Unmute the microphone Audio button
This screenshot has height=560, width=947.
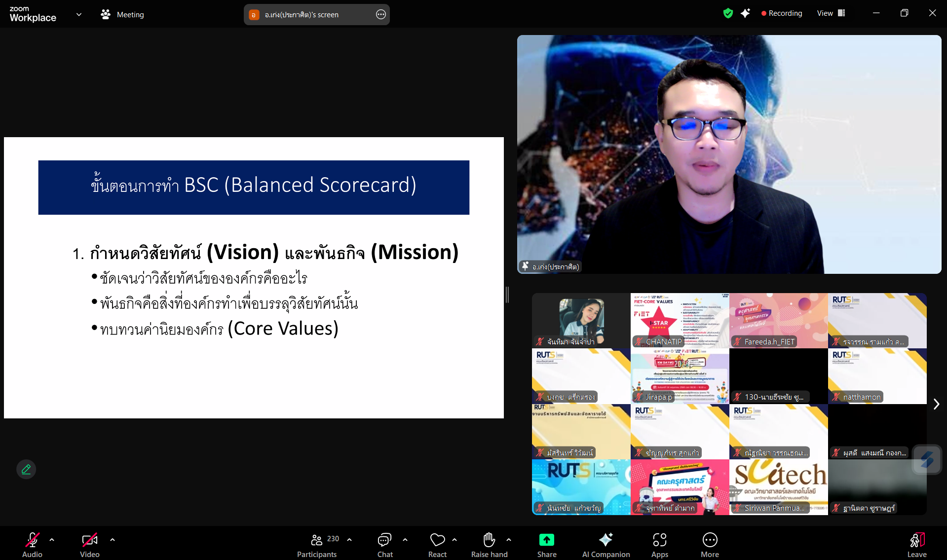pyautogui.click(x=32, y=540)
